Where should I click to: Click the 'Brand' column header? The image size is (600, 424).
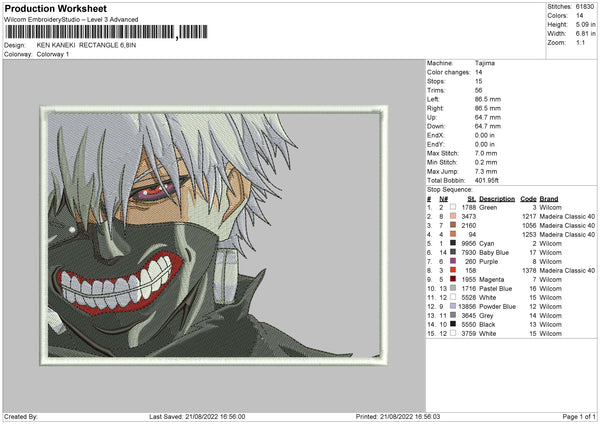point(549,199)
